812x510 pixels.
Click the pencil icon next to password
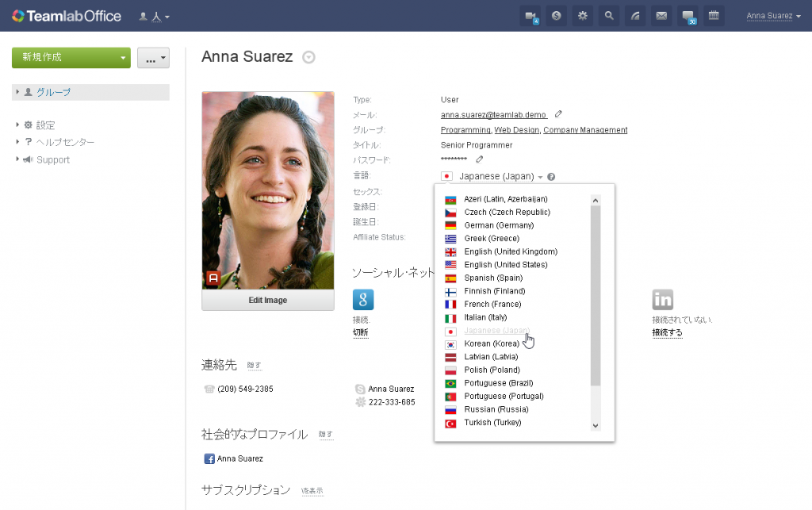point(479,159)
